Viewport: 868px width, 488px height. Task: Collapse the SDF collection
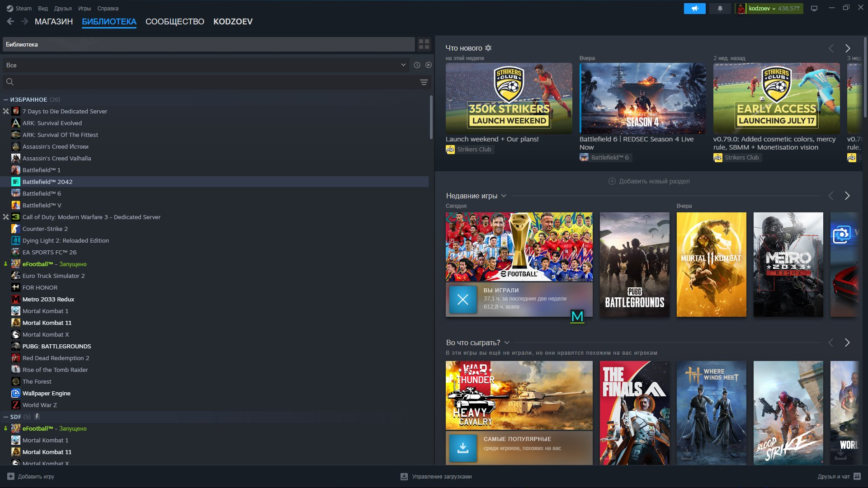pyautogui.click(x=6, y=417)
